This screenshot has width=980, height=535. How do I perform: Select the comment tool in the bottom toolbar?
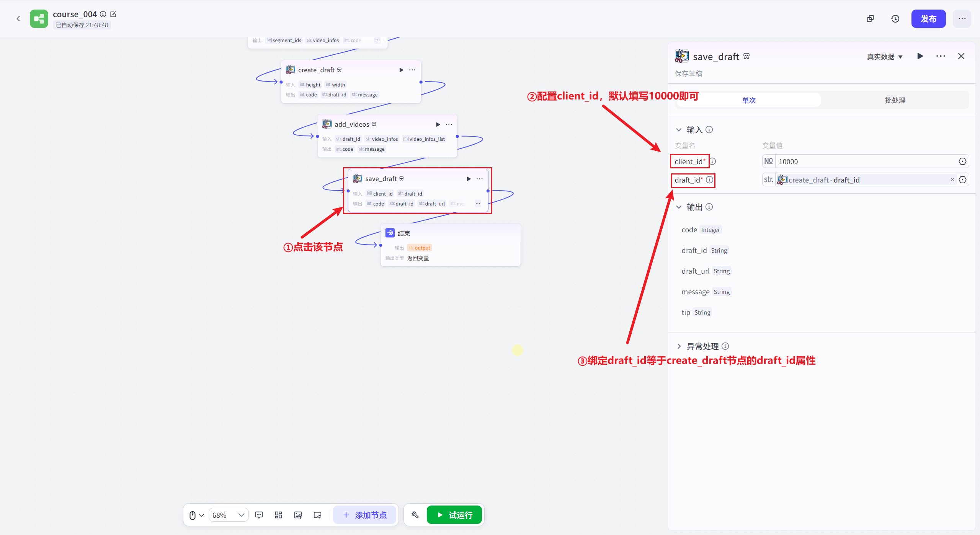click(x=259, y=515)
